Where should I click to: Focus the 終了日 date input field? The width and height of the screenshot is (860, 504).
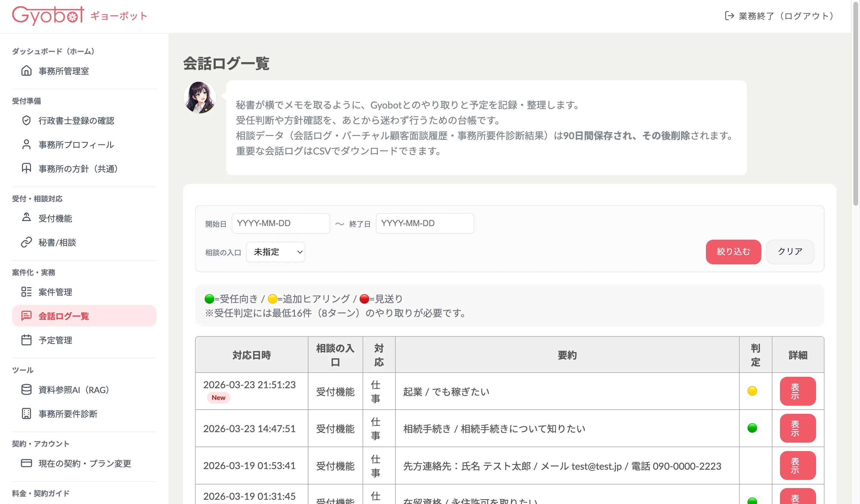425,223
